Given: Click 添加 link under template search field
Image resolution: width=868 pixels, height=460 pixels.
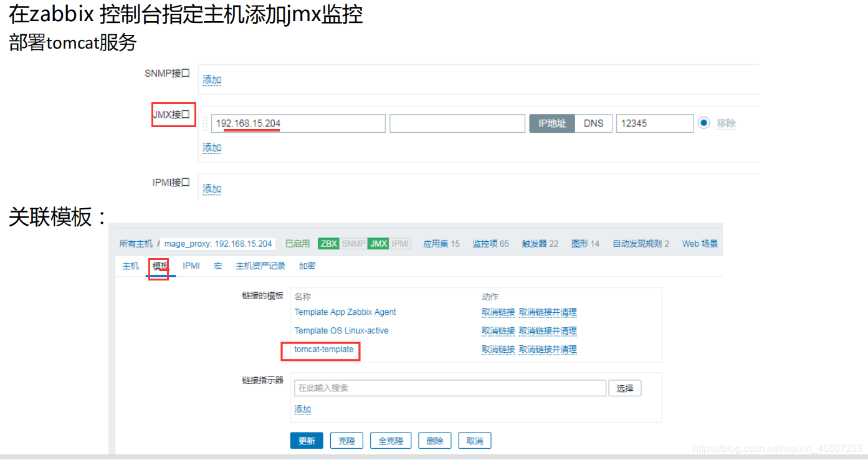Looking at the screenshot, I should (302, 410).
